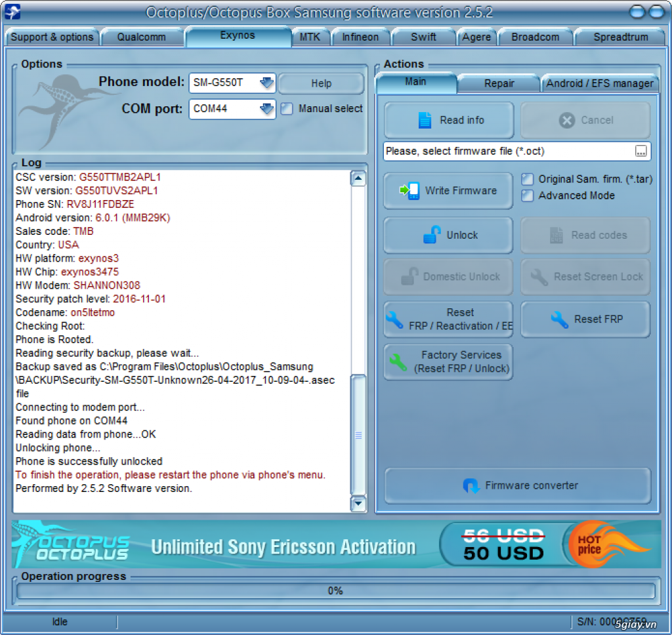
Task: Switch to the MTK tab
Action: pos(310,37)
